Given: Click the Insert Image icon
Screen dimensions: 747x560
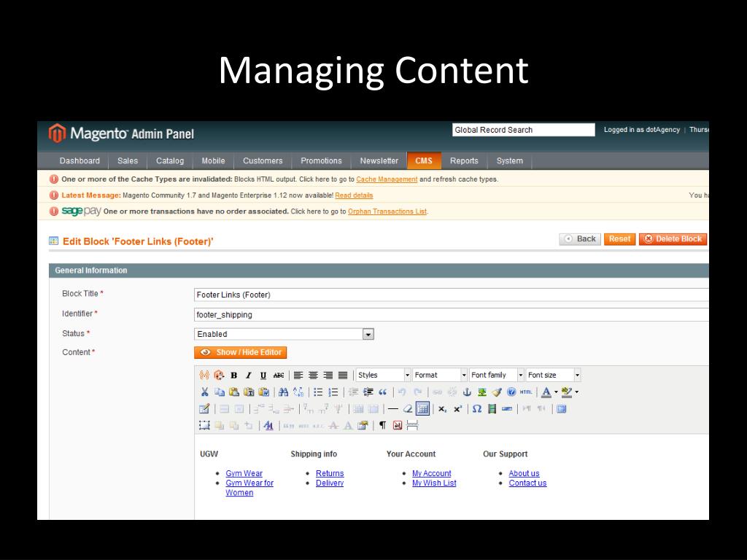Looking at the screenshot, I should point(481,392).
